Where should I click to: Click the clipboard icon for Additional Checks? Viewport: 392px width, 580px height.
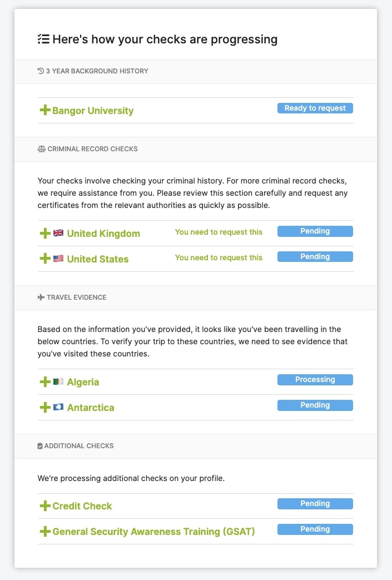(40, 446)
